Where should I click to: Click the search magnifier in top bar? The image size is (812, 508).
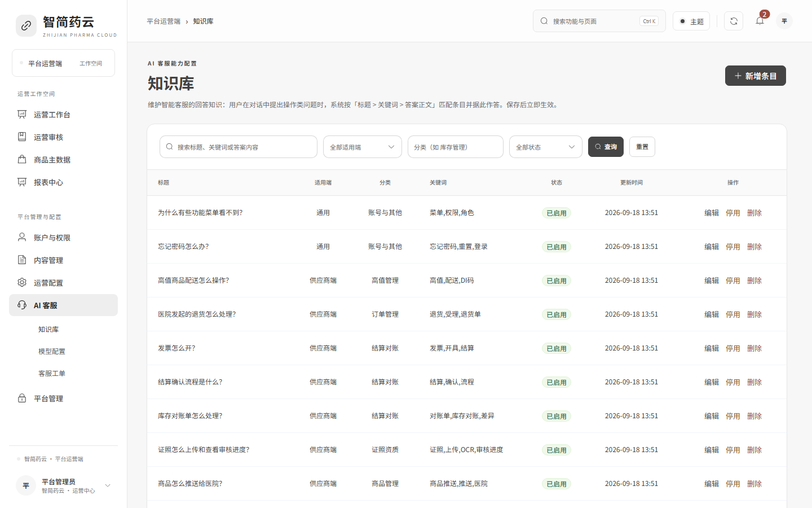tap(544, 21)
